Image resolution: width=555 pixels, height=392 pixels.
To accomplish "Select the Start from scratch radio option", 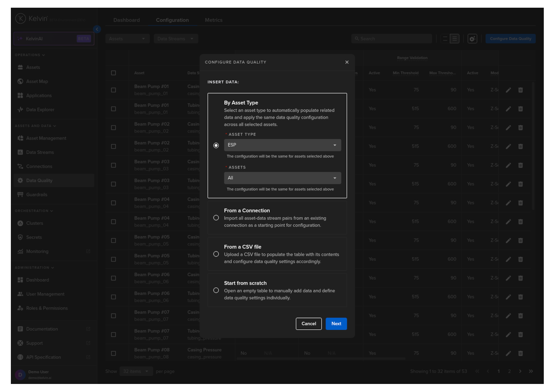I will [x=216, y=290].
